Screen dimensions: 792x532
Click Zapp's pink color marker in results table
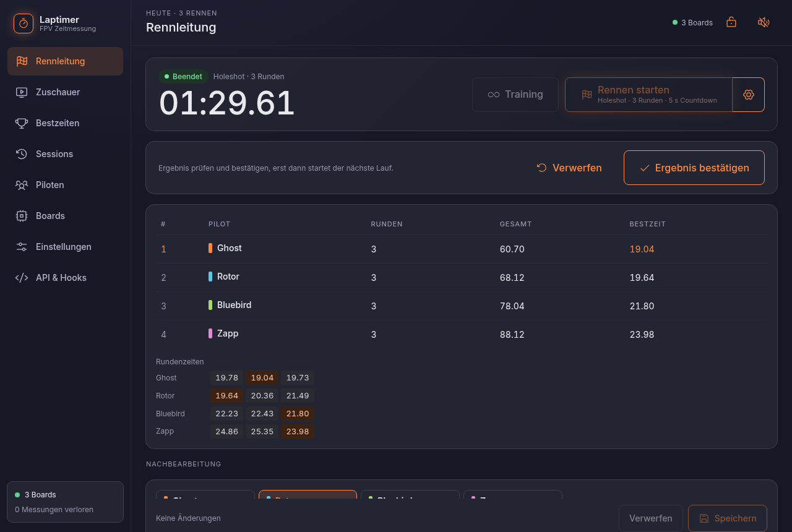(x=210, y=333)
